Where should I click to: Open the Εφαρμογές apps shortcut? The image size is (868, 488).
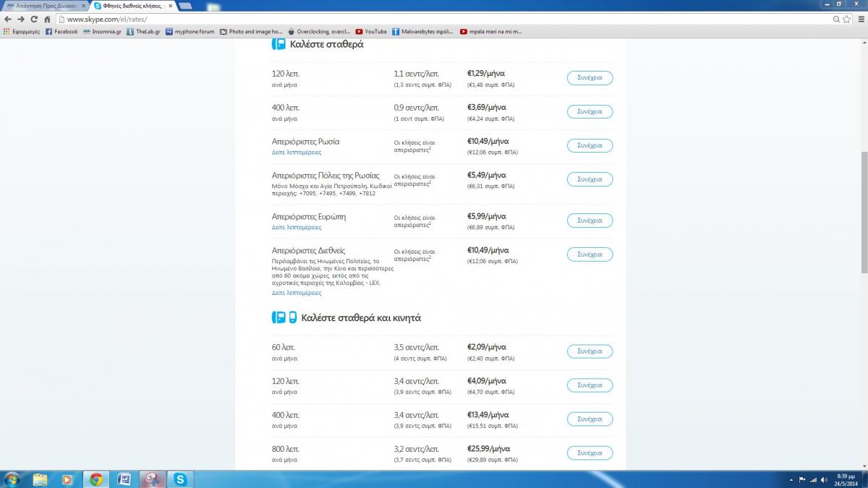[22, 32]
